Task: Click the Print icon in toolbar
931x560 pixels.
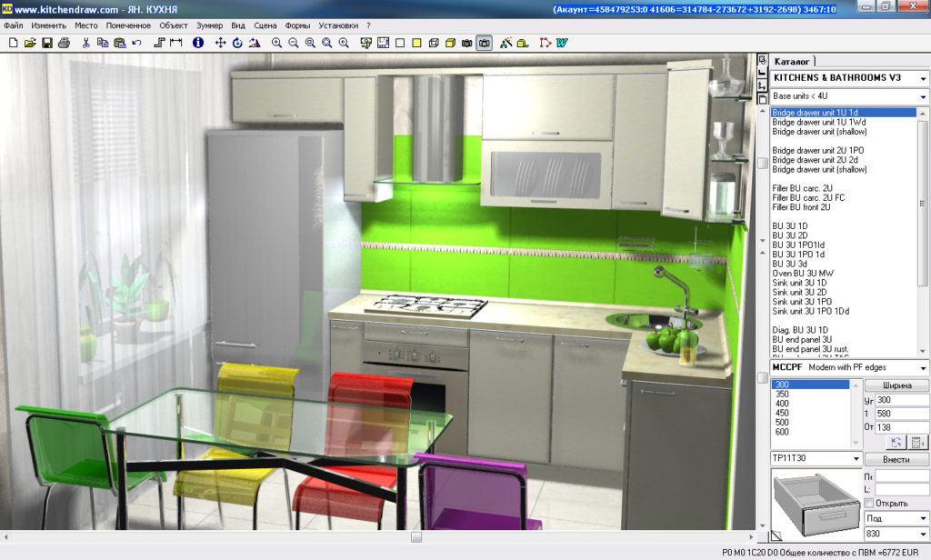Action: 64,43
